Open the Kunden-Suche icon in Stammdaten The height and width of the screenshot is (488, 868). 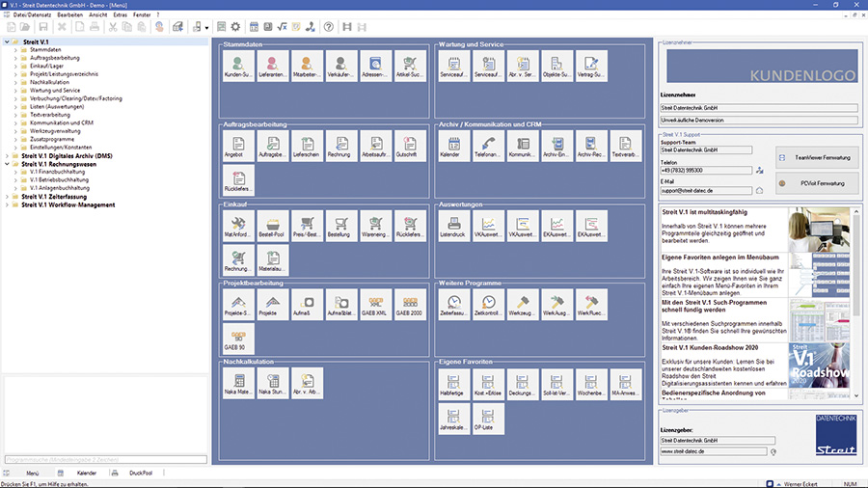click(x=238, y=66)
